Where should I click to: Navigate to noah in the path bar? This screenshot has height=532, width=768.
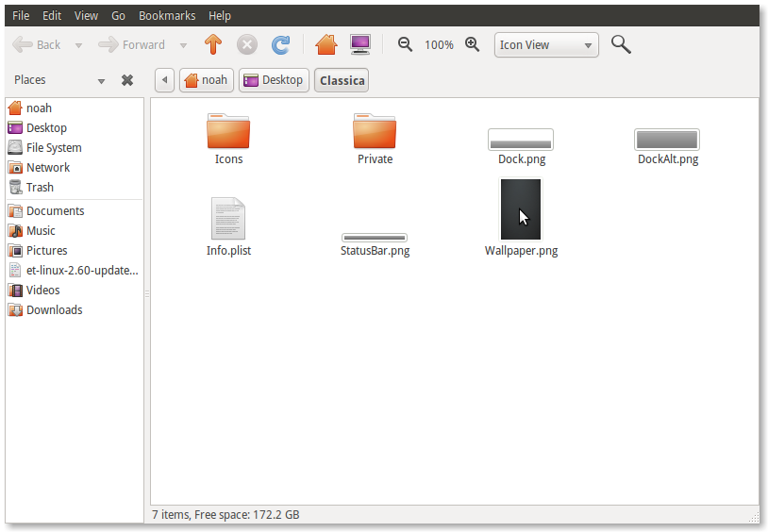pos(207,80)
